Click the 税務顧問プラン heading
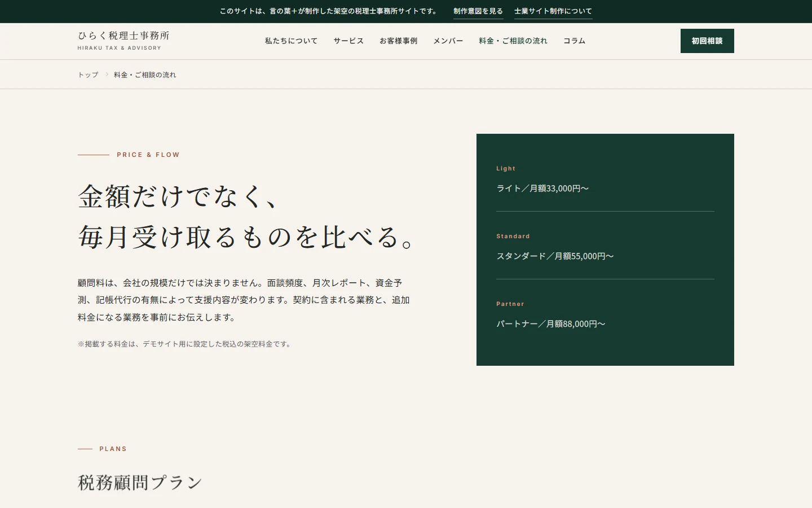 [140, 483]
